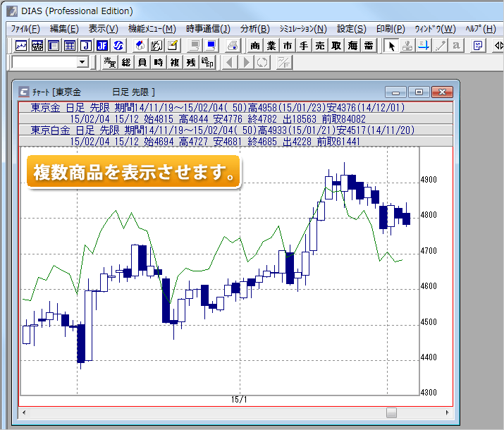Image resolution: width=504 pixels, height=430 pixels.
Task: Click the printer icon in toolbar
Action: click(x=233, y=46)
